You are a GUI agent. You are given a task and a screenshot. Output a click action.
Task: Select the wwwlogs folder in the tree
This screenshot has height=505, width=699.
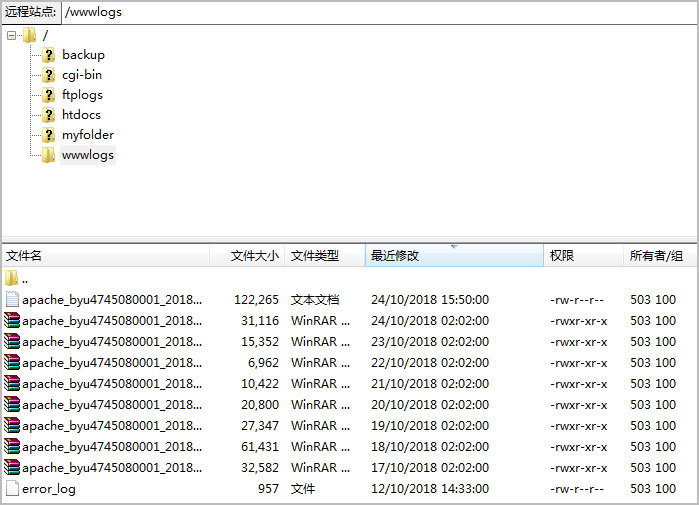tap(88, 155)
